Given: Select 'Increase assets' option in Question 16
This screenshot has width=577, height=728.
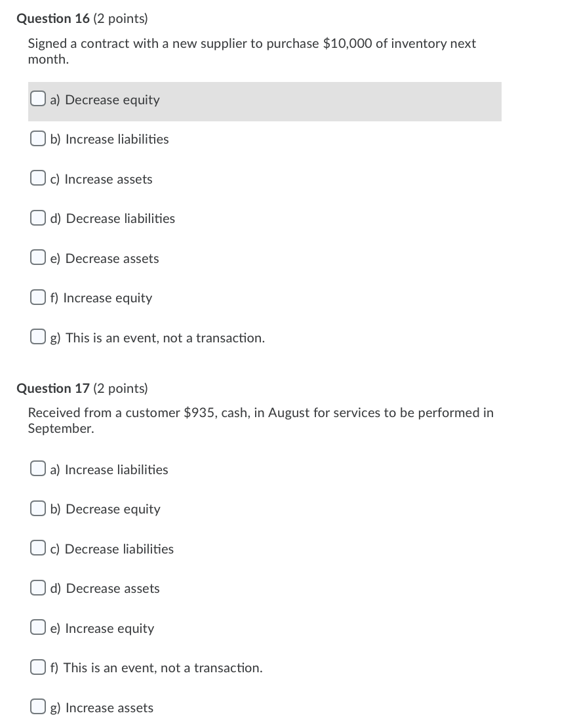Looking at the screenshot, I should pos(37,178).
